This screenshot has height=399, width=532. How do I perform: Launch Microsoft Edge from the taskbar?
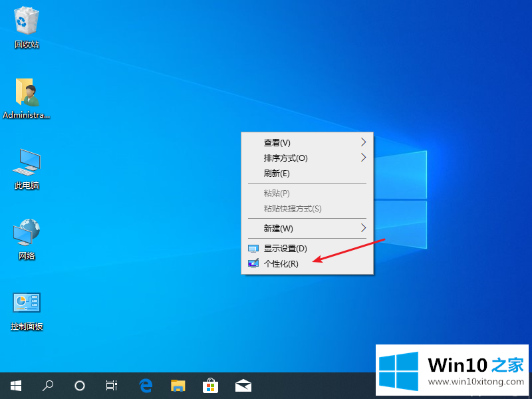(x=146, y=385)
